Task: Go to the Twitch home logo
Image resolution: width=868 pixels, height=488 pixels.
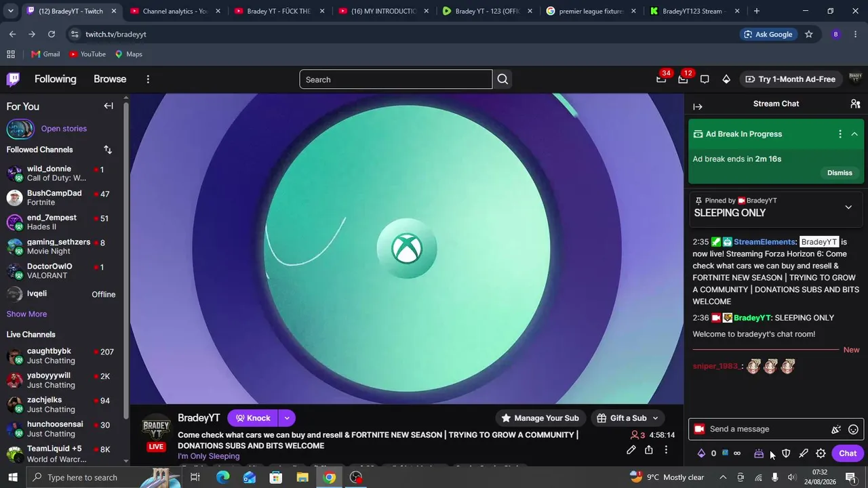Action: tap(13, 79)
